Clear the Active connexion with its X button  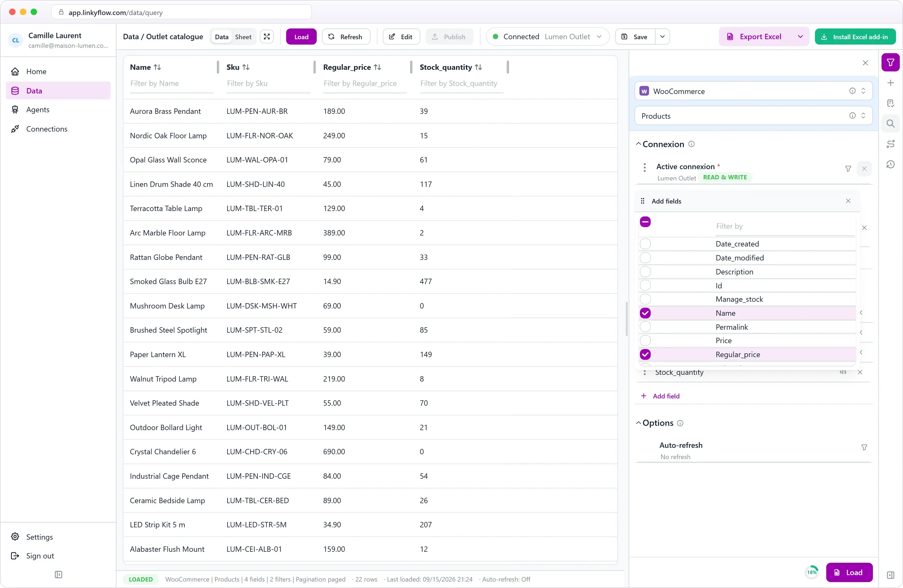(x=864, y=169)
